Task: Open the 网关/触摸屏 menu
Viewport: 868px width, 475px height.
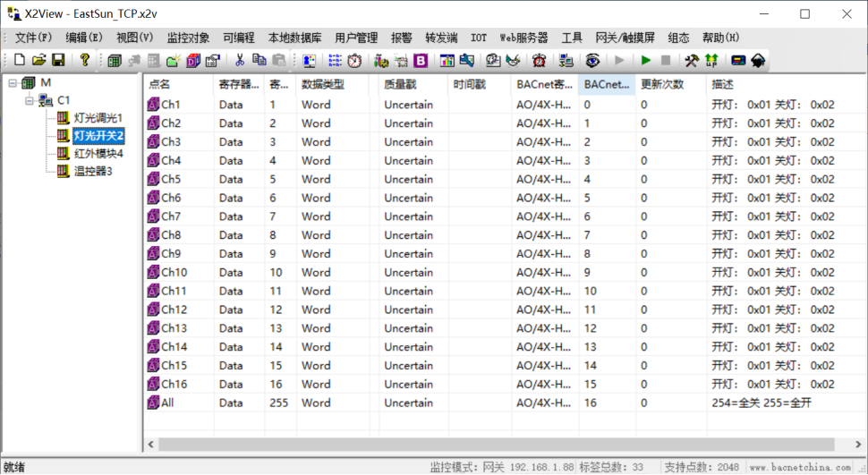Action: click(625, 38)
